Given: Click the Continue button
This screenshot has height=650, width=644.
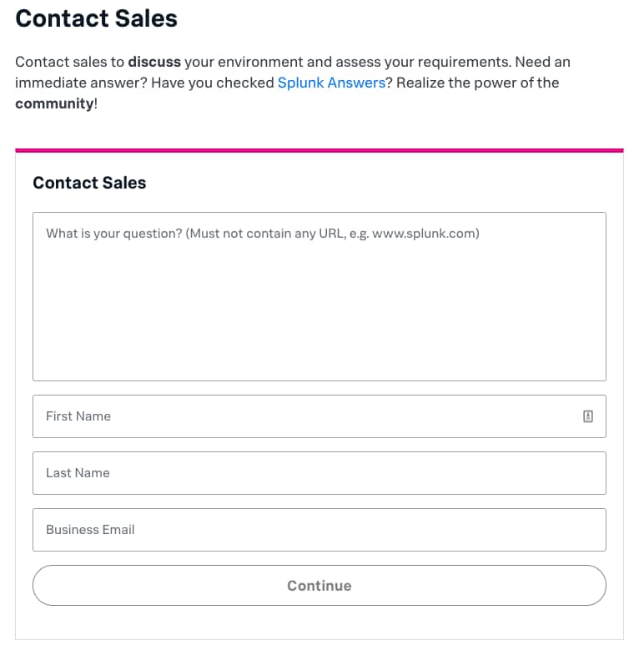Looking at the screenshot, I should coord(319,585).
